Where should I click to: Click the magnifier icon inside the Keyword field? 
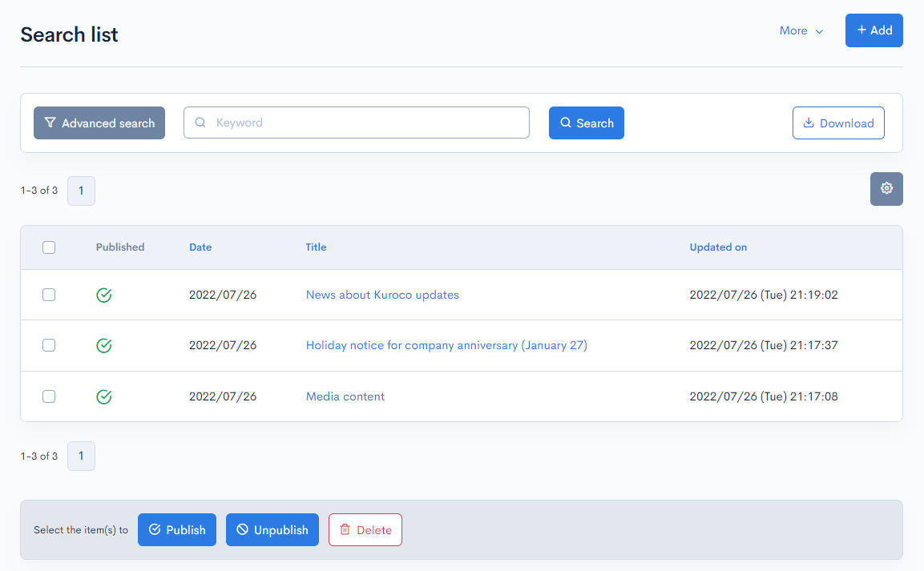point(200,122)
